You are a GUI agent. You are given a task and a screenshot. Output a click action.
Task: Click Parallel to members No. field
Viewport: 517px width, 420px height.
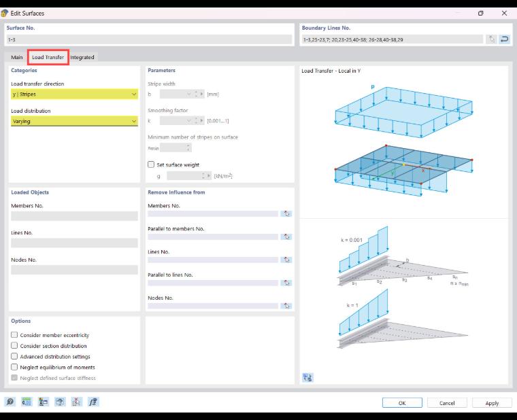(x=213, y=237)
